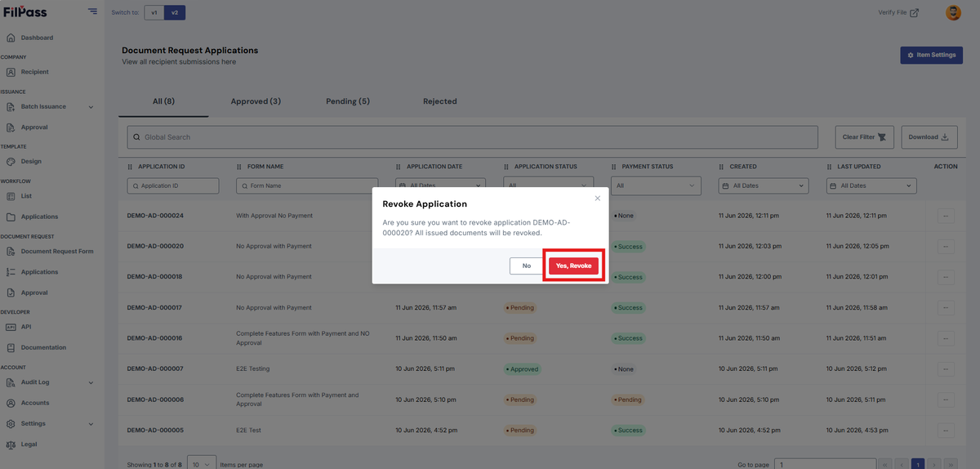The height and width of the screenshot is (469, 980).
Task: Open Document Request Form in sidebar
Action: click(57, 252)
